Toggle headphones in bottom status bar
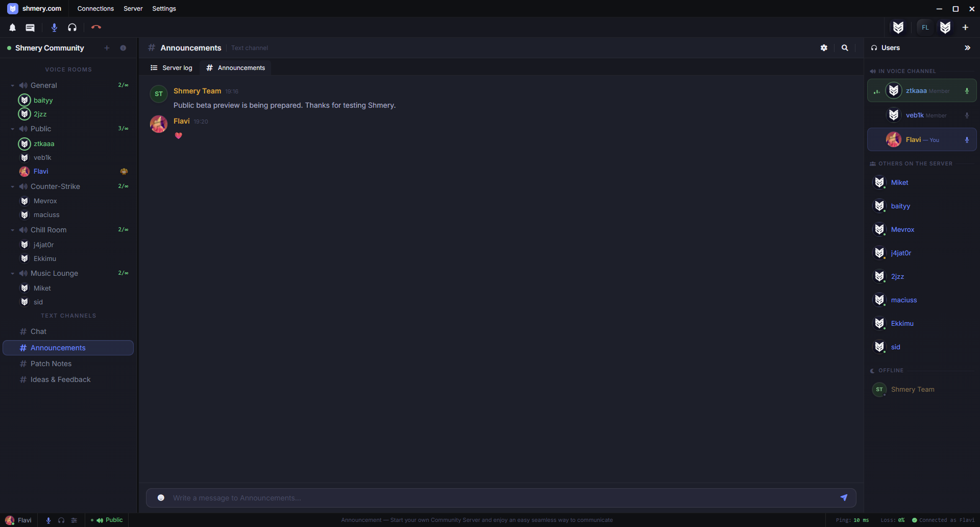This screenshot has width=980, height=527. (x=61, y=520)
